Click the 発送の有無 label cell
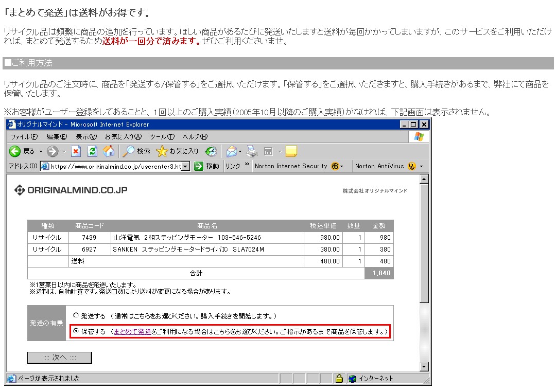Screen dimensions: 555x392 tap(46, 323)
